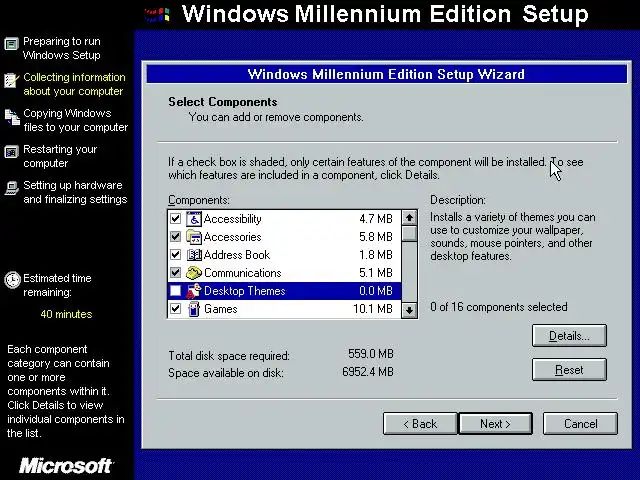
Task: Select the Desktop Themes row label
Action: click(244, 291)
